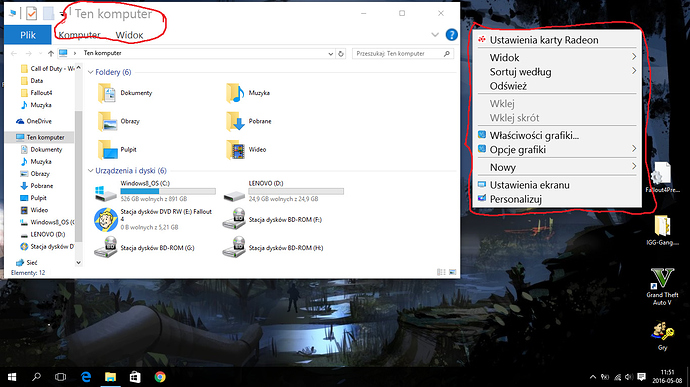The width and height of the screenshot is (690, 387).
Task: Select Data folder in navigation pane
Action: [32, 81]
